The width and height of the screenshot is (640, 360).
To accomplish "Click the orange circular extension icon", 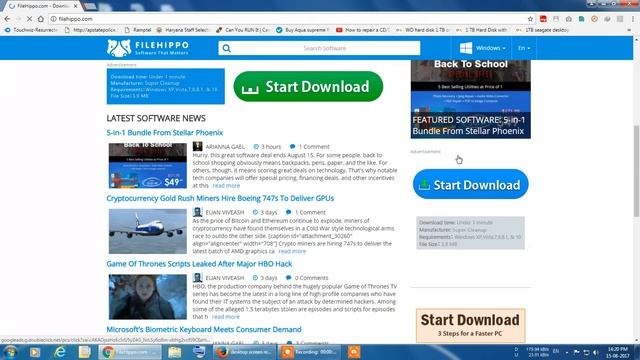I will pos(594,19).
